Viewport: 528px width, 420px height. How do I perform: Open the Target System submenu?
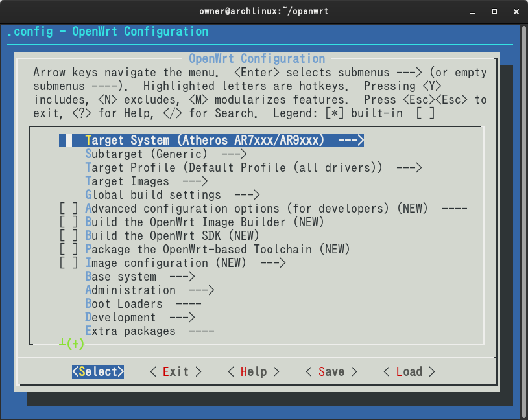pyautogui.click(x=211, y=141)
